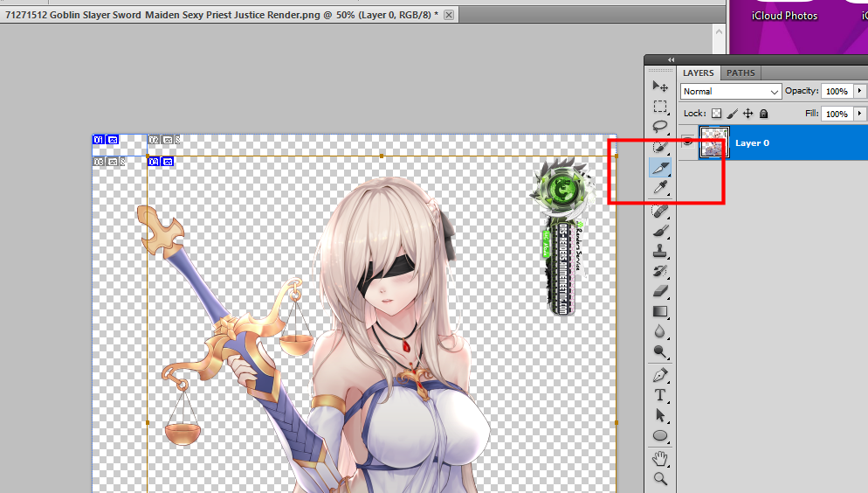Open the Normal blend mode dropdown

click(x=731, y=92)
